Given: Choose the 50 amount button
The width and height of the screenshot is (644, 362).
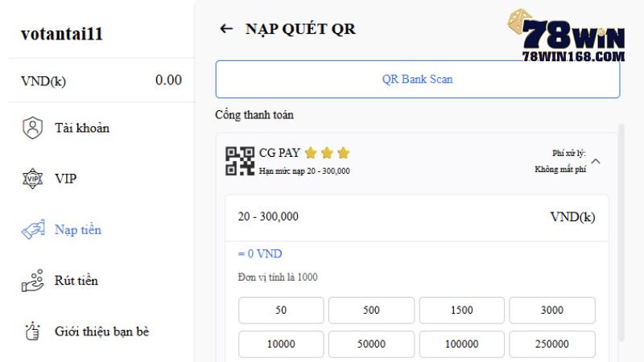Looking at the screenshot, I should point(281,311).
